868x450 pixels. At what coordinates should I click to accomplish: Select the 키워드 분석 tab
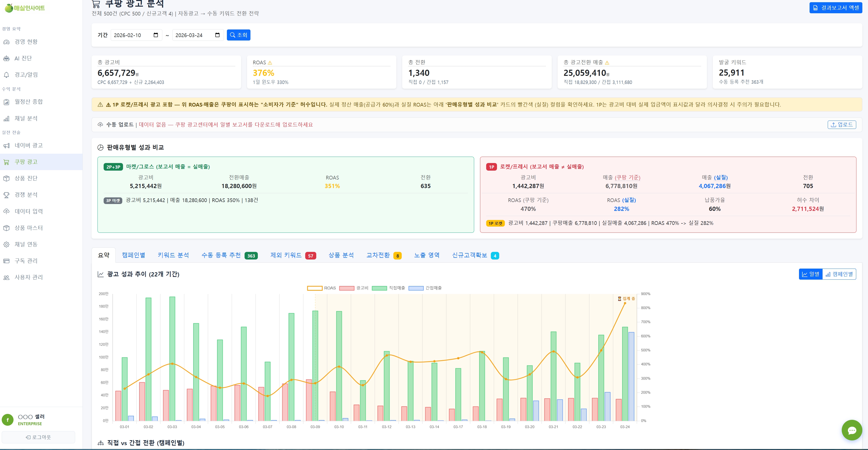[173, 255]
